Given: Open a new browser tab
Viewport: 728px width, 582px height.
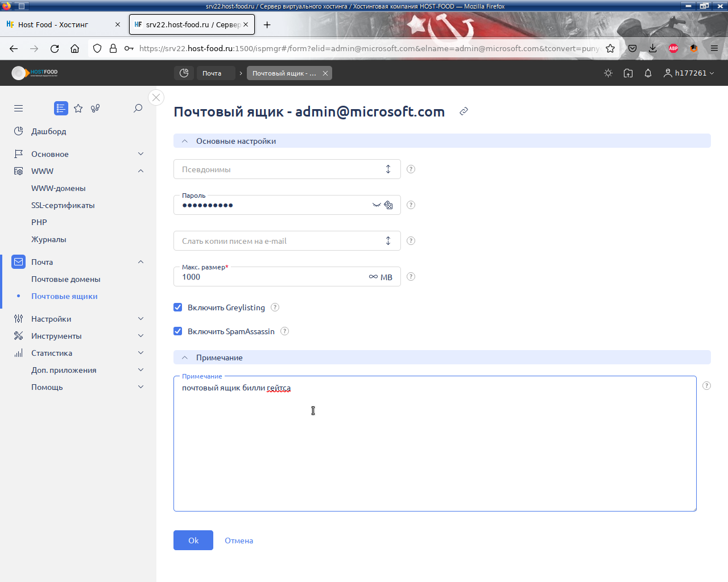Looking at the screenshot, I should pos(267,24).
